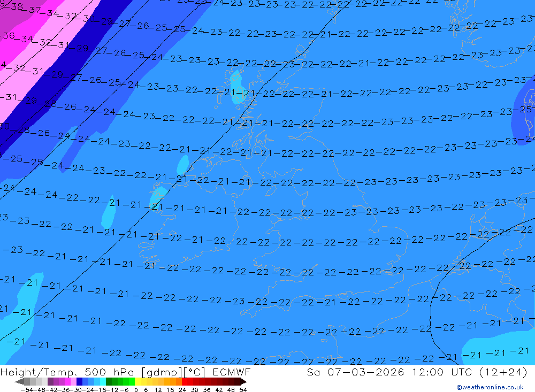Image resolution: width=535 pixels, height=392 pixels.
Task: Pick the bright red 24 legend swatch
Action: coord(185,381)
